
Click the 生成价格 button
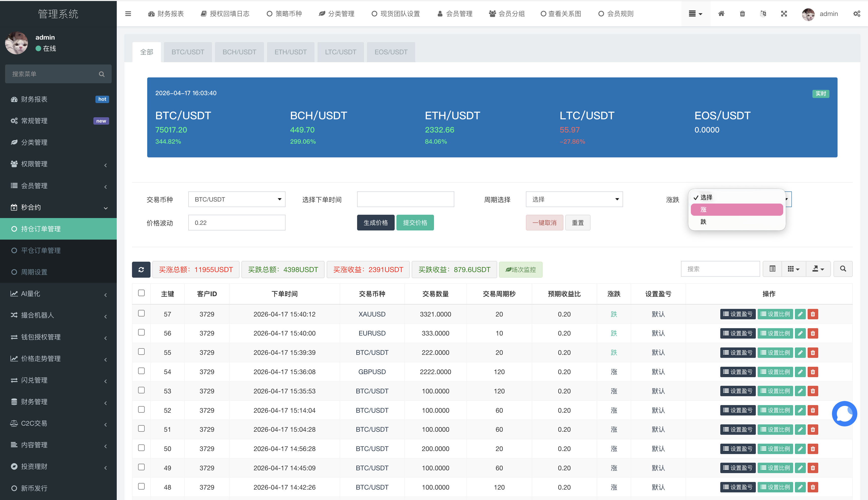click(x=375, y=223)
